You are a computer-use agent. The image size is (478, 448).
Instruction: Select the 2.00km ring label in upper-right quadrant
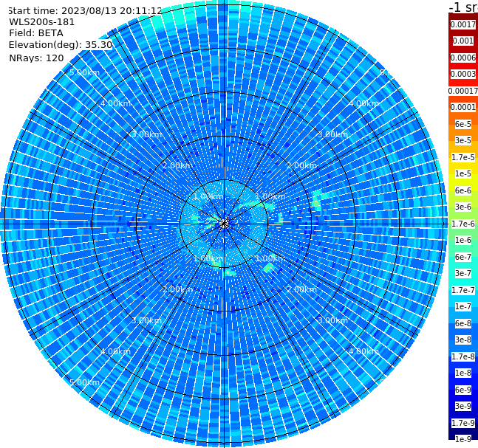click(x=302, y=165)
